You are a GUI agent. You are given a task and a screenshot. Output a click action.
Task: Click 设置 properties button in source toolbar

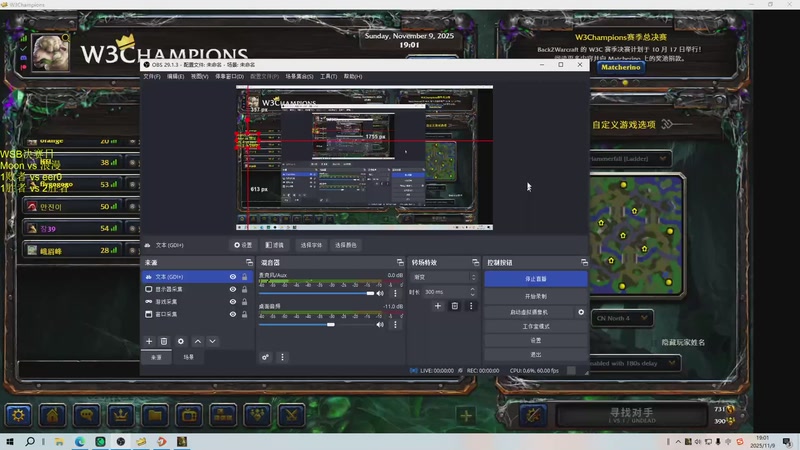[x=243, y=245]
